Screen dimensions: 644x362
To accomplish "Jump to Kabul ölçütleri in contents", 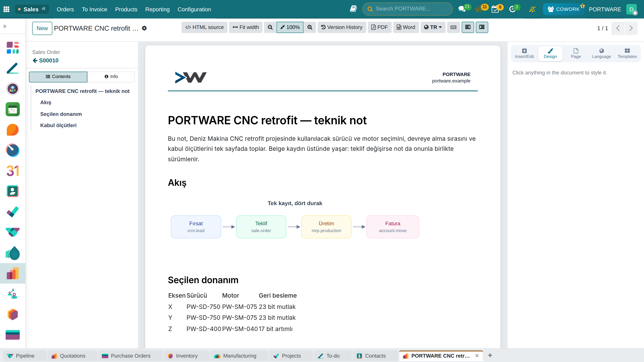I will 58,125.
